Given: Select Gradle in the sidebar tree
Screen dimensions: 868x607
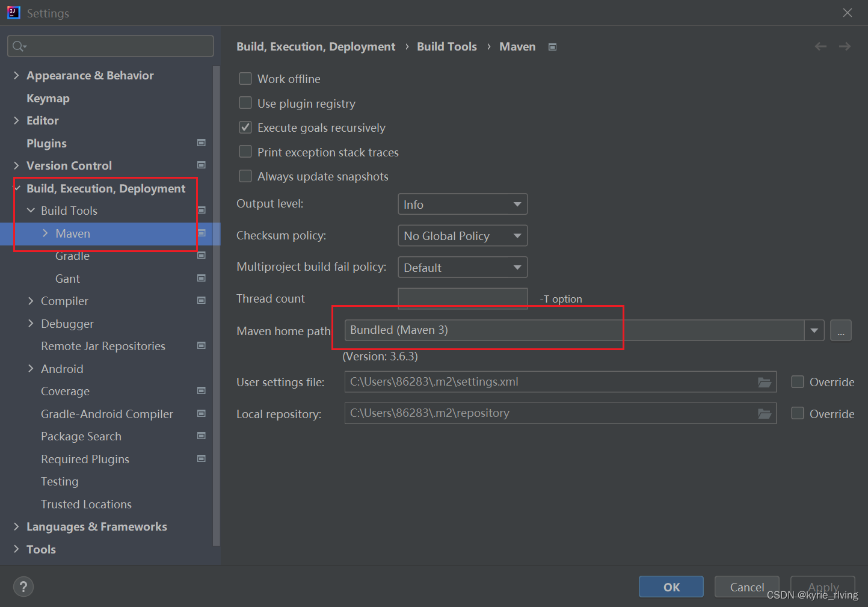Looking at the screenshot, I should point(72,256).
